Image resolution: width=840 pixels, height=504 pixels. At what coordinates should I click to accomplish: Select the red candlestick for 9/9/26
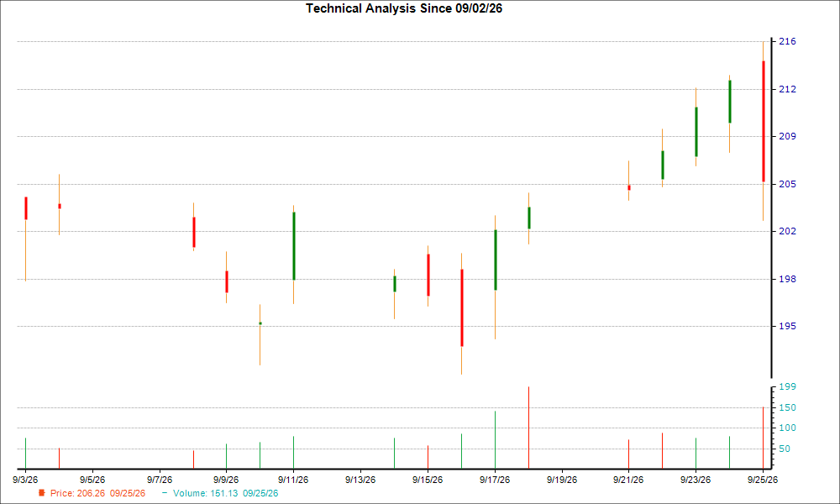(x=227, y=281)
